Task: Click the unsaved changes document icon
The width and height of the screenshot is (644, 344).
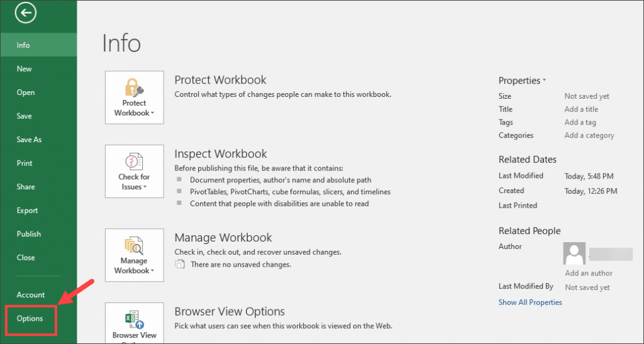Action: (179, 264)
